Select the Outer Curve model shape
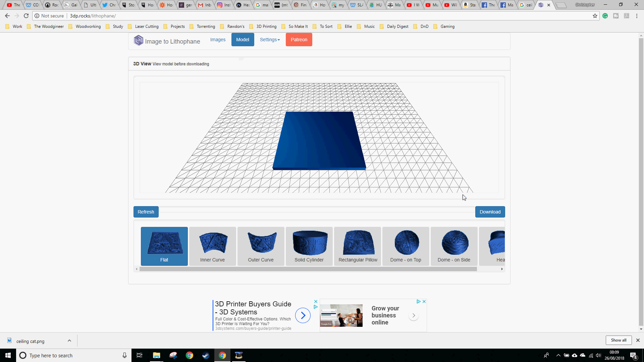The width and height of the screenshot is (644, 362). [261, 246]
